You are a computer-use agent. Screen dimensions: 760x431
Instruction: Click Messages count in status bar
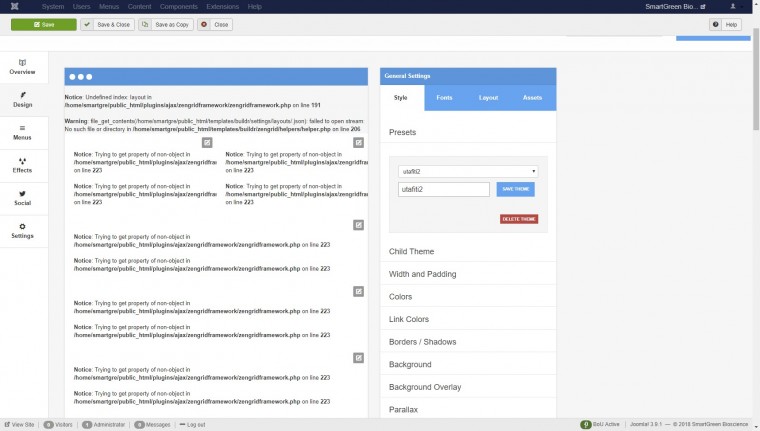pos(152,425)
